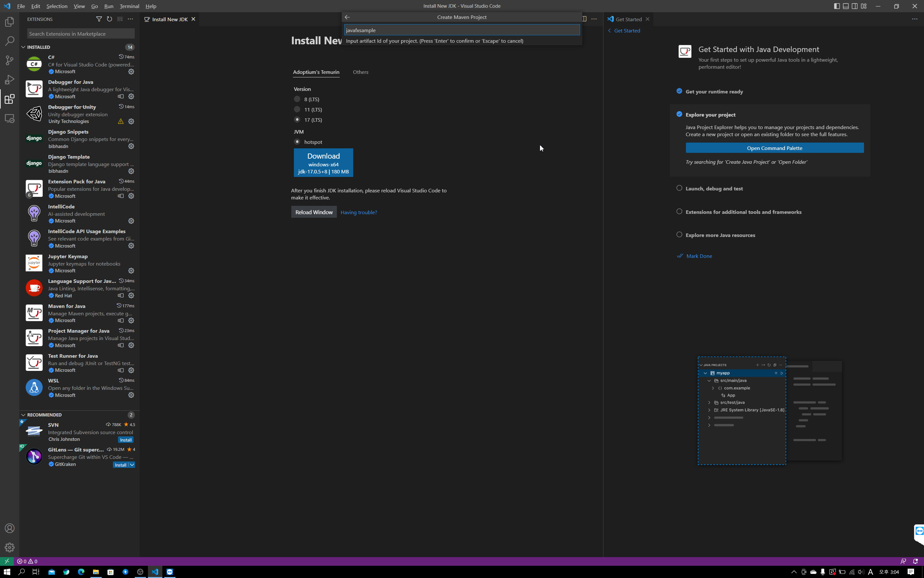
Task: Collapse src/main/java in preview tree
Action: [709, 381]
